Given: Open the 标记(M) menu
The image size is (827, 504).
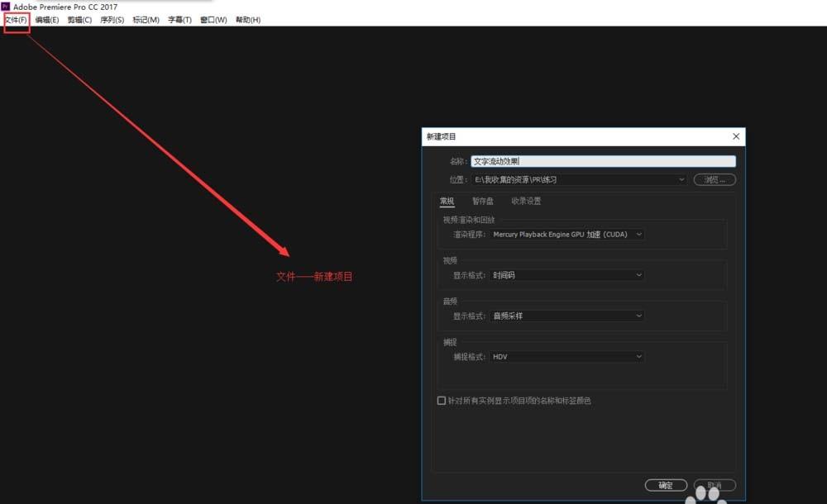Looking at the screenshot, I should (x=145, y=19).
